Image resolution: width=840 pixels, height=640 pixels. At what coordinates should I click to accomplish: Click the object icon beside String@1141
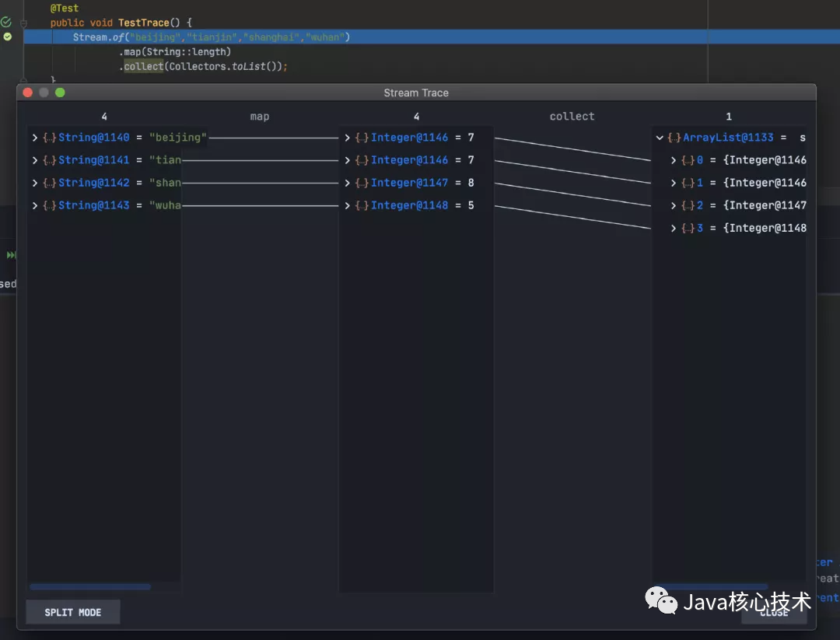49,160
